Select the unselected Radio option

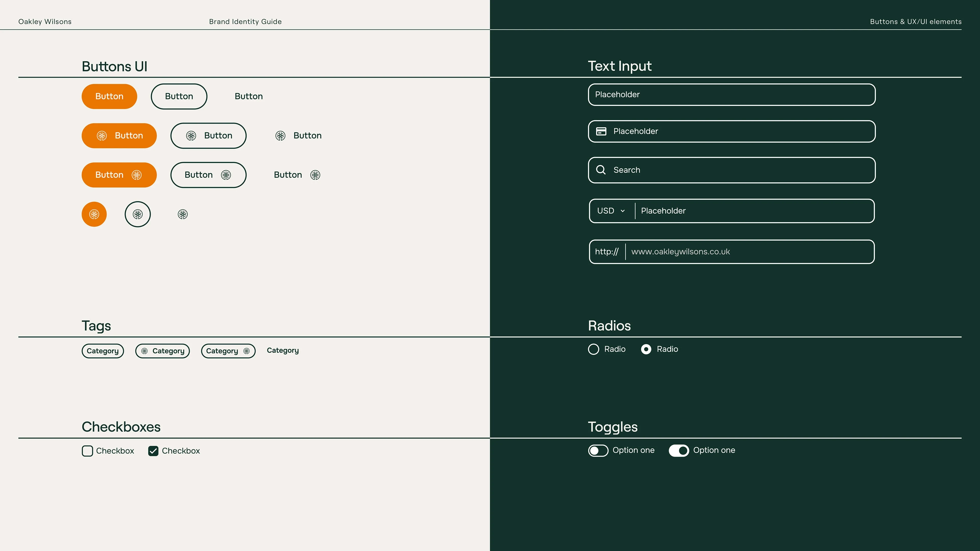(x=593, y=349)
